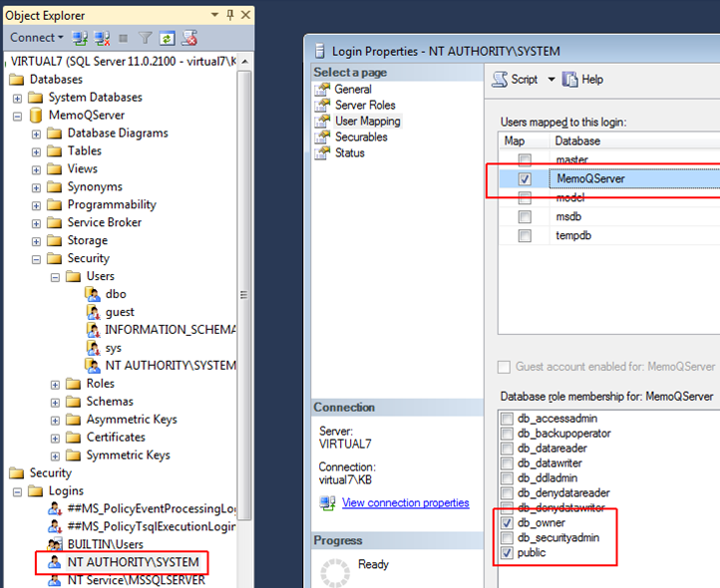Click the Connect Object Explorer icon
Image resolution: width=720 pixels, height=588 pixels.
coord(79,38)
